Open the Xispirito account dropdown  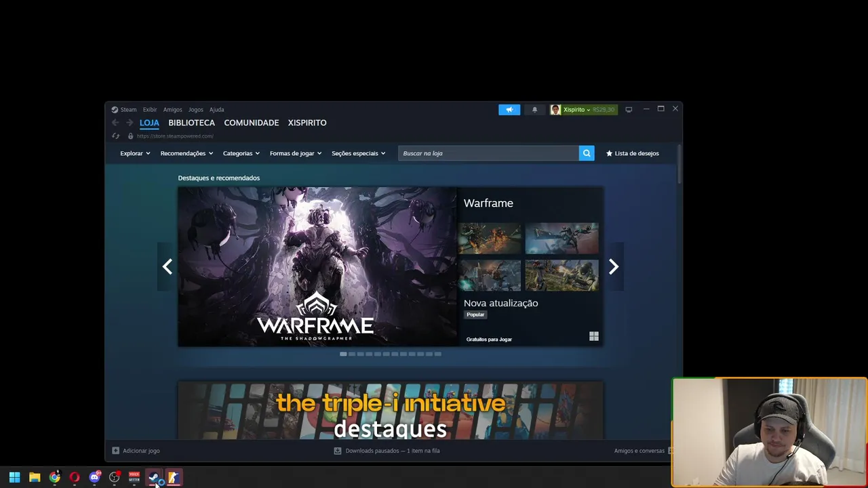[x=577, y=110]
